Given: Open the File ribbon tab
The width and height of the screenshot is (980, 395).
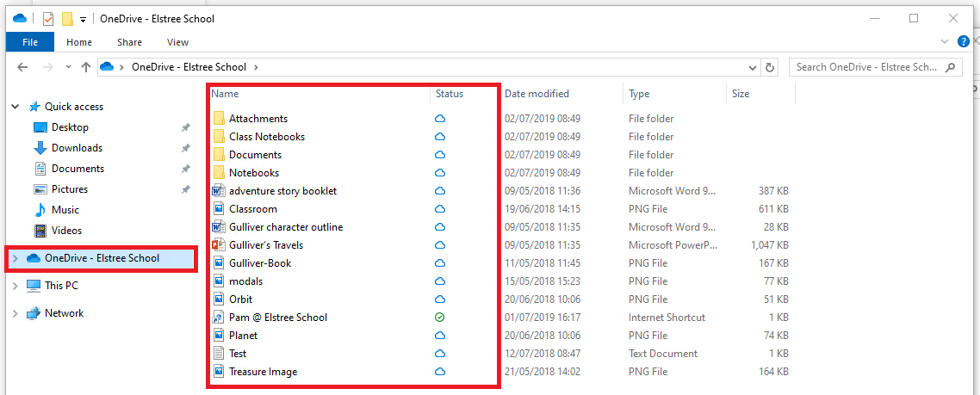Looking at the screenshot, I should pyautogui.click(x=30, y=42).
